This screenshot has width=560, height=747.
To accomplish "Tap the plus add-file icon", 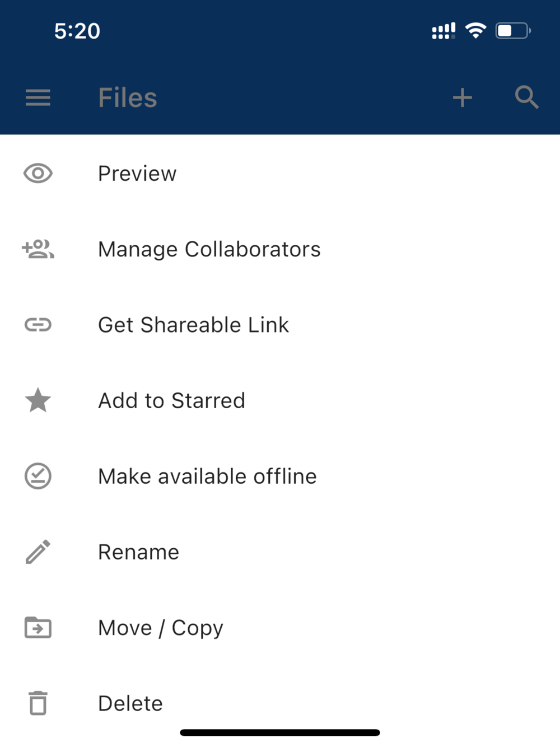I will (x=463, y=98).
